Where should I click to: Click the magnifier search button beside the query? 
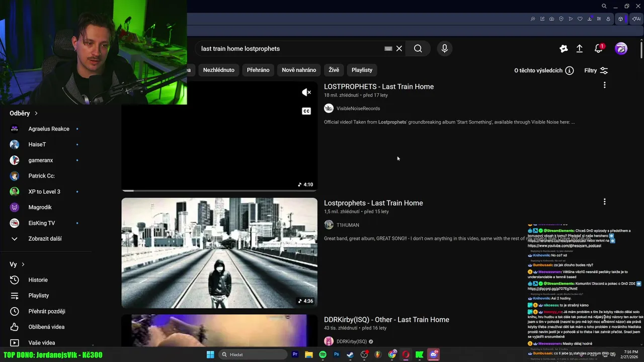(418, 48)
